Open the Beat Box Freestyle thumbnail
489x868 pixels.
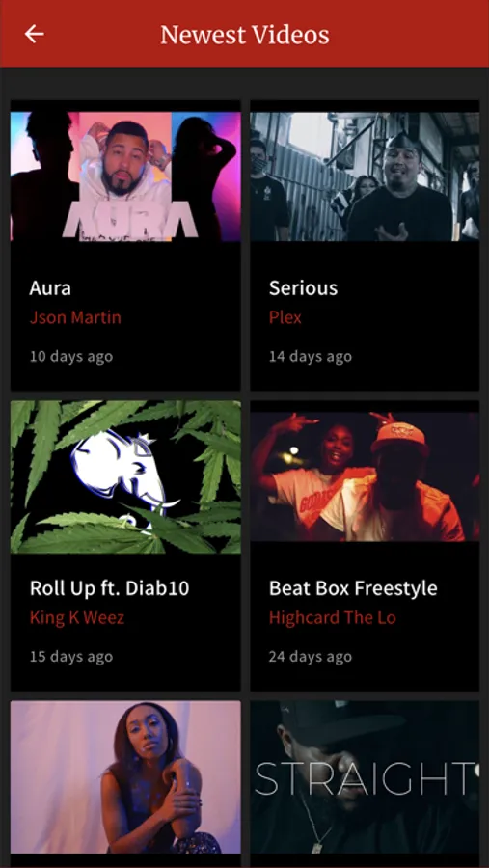(365, 476)
